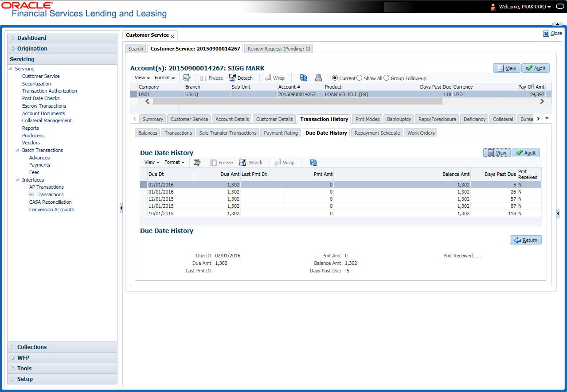
Task: Select the Current radio button
Action: click(x=335, y=78)
